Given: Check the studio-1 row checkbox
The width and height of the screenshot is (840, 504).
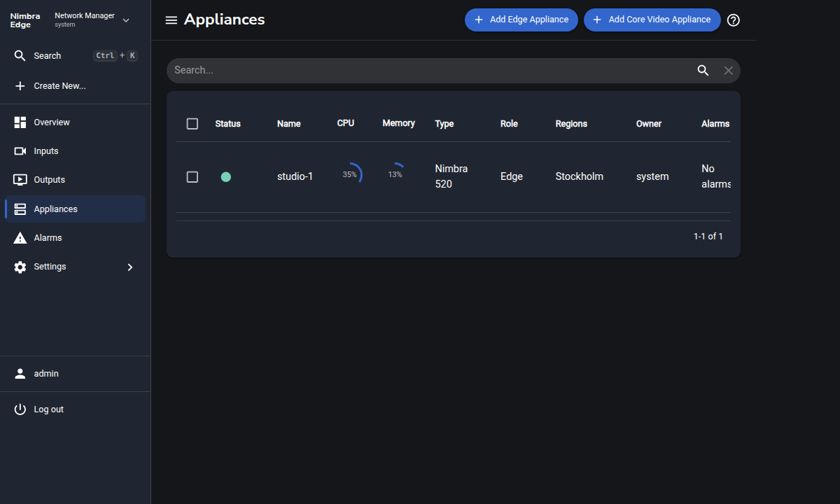Looking at the screenshot, I should pos(192,177).
